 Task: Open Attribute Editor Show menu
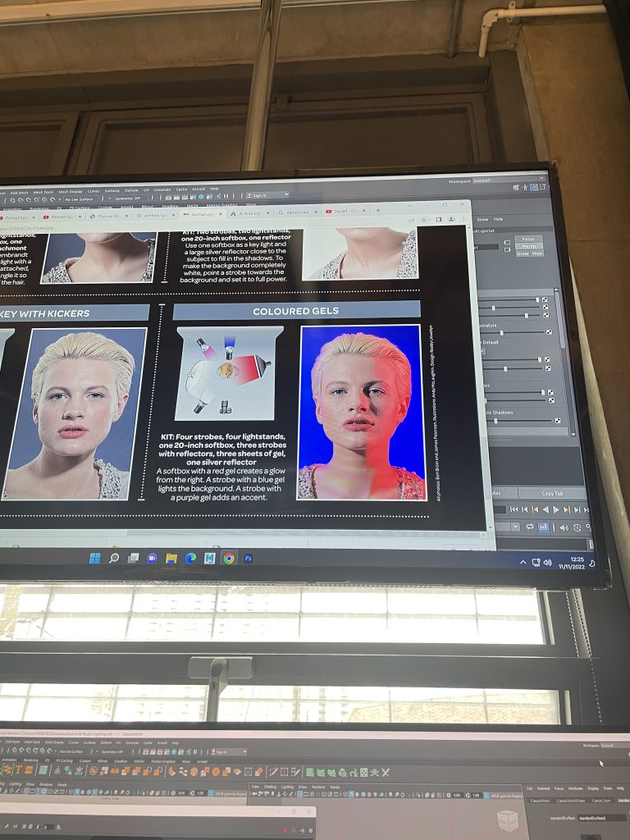[482, 219]
